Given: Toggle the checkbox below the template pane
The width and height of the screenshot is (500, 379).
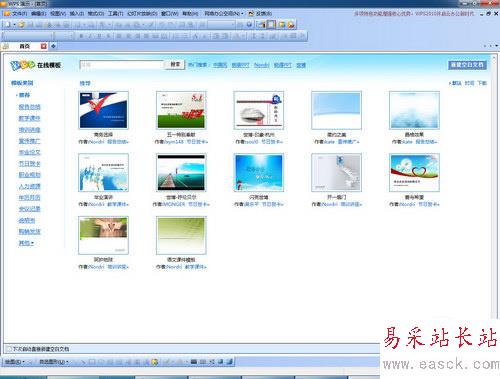Looking at the screenshot, I should [x=9, y=349].
